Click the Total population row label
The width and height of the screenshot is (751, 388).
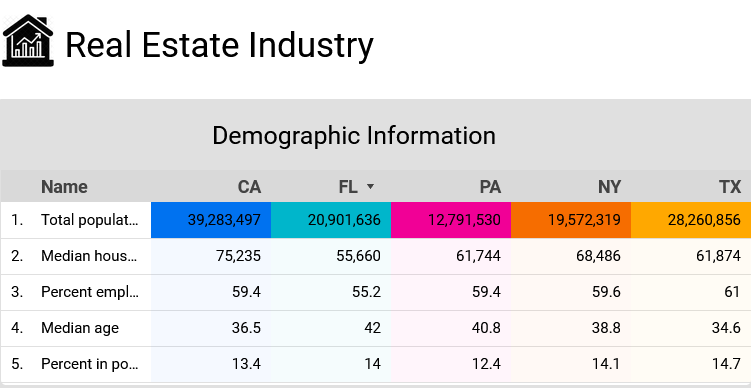click(x=90, y=220)
